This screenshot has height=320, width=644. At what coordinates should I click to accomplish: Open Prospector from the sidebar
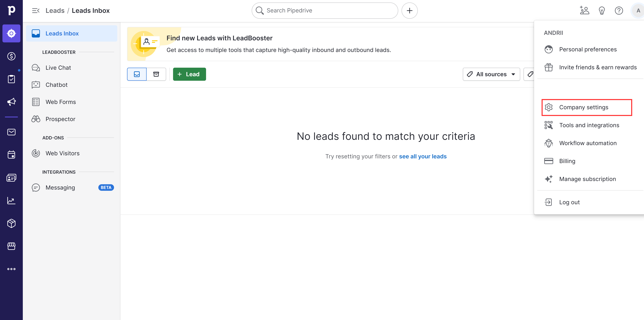pyautogui.click(x=71, y=119)
